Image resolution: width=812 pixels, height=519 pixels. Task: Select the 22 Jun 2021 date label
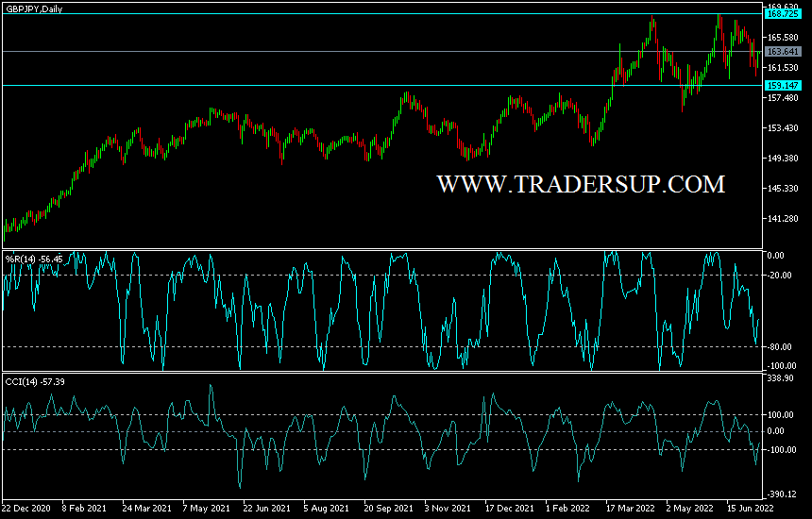point(266,508)
